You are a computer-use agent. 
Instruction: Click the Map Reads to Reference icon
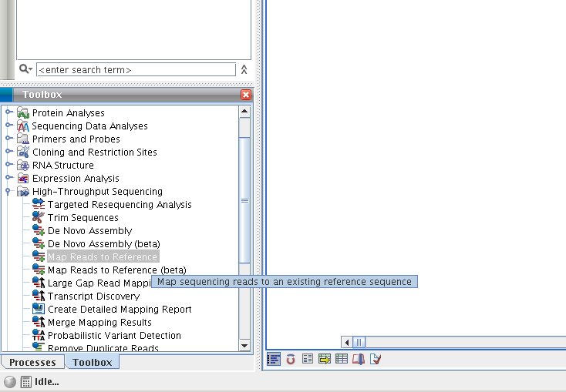[39, 256]
